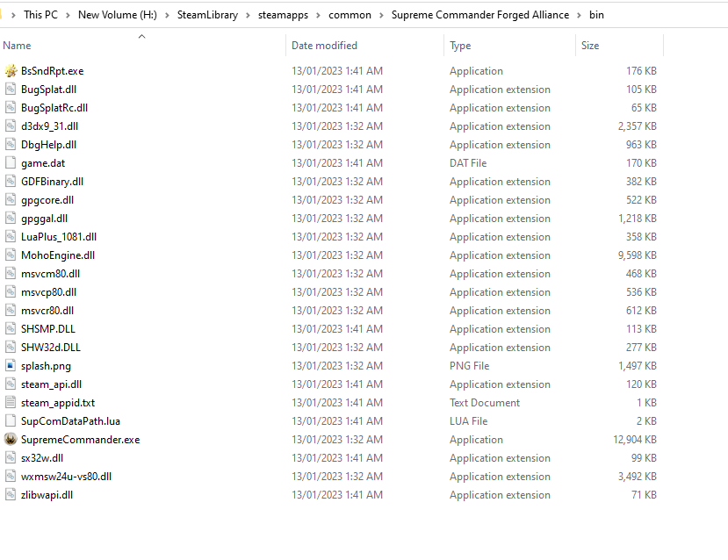
Task: Select the d3dx9_31.dll file name
Action: click(x=50, y=126)
